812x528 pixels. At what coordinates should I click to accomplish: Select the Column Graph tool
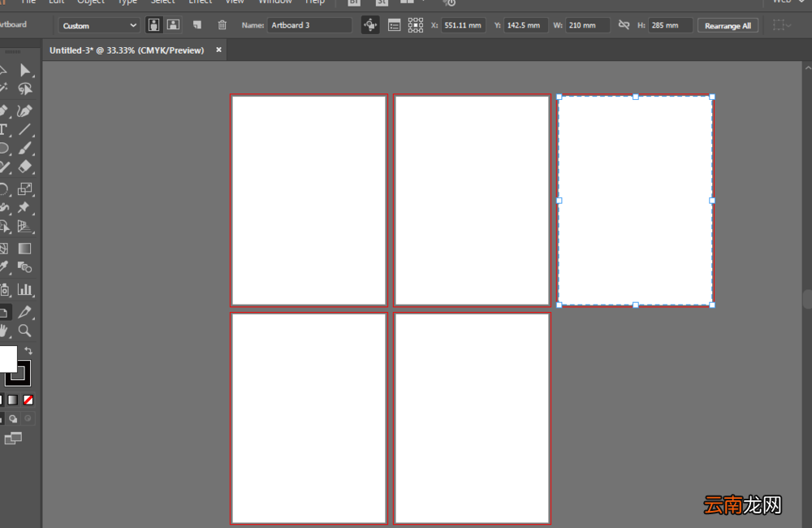pos(24,290)
